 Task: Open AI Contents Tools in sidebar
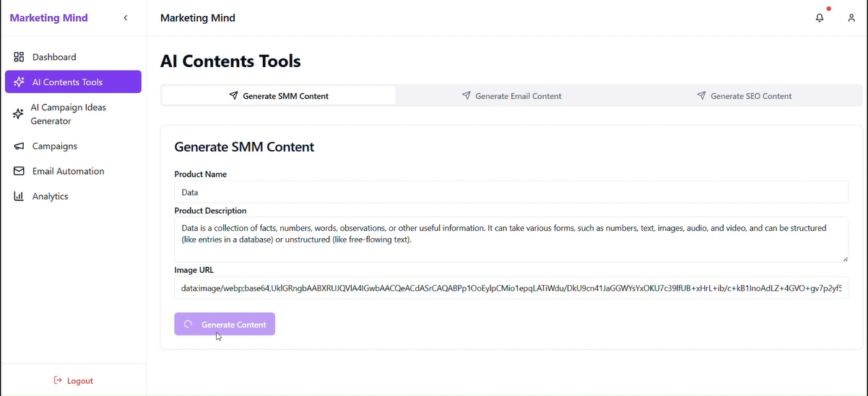(73, 82)
